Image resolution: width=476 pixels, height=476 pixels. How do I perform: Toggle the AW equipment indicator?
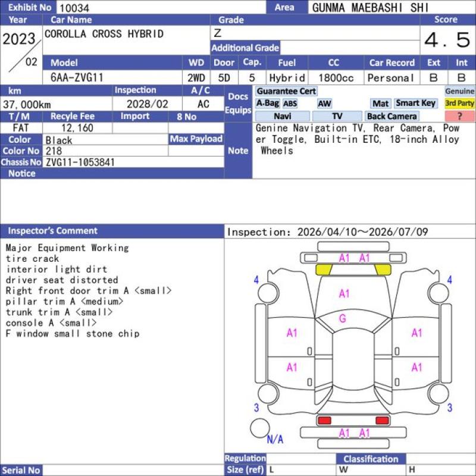[324, 104]
